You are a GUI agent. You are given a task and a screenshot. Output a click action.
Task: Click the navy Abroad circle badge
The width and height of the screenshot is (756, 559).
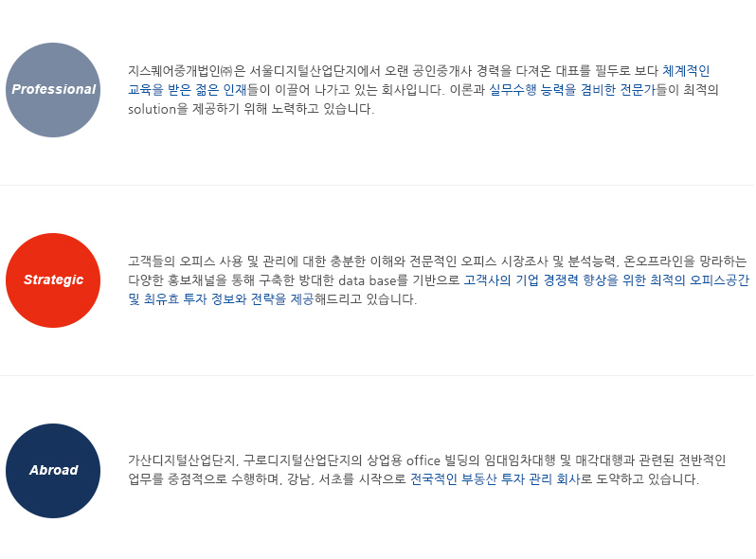(53, 471)
